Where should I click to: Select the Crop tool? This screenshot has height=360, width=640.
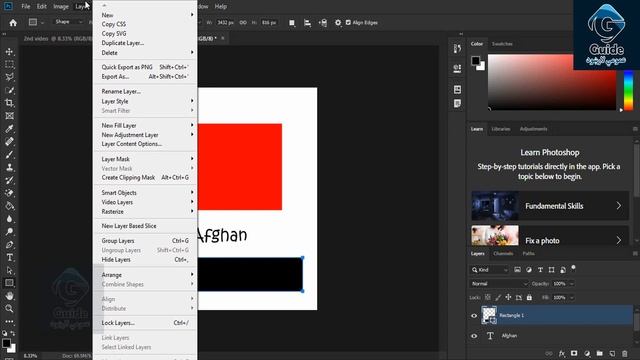9,103
